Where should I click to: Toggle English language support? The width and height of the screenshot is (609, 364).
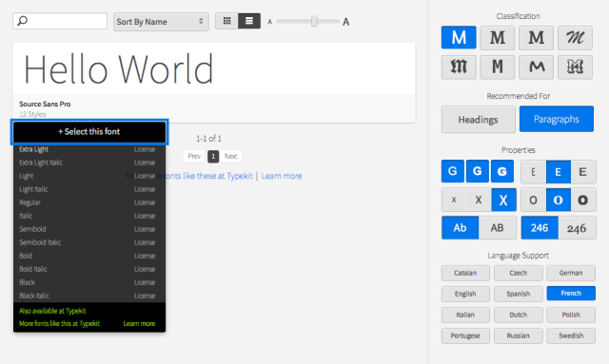click(465, 294)
